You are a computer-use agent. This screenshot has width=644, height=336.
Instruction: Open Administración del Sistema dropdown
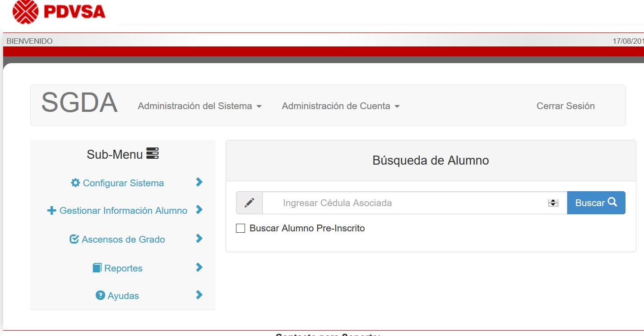point(199,106)
